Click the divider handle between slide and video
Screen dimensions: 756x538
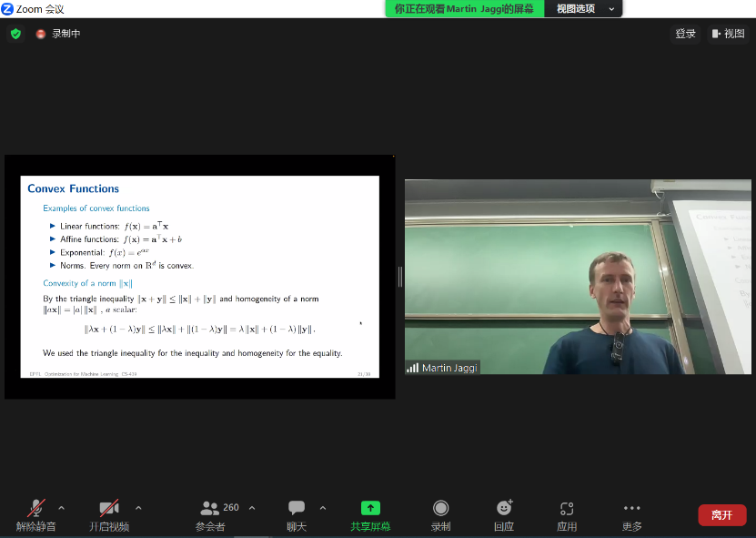coord(399,277)
